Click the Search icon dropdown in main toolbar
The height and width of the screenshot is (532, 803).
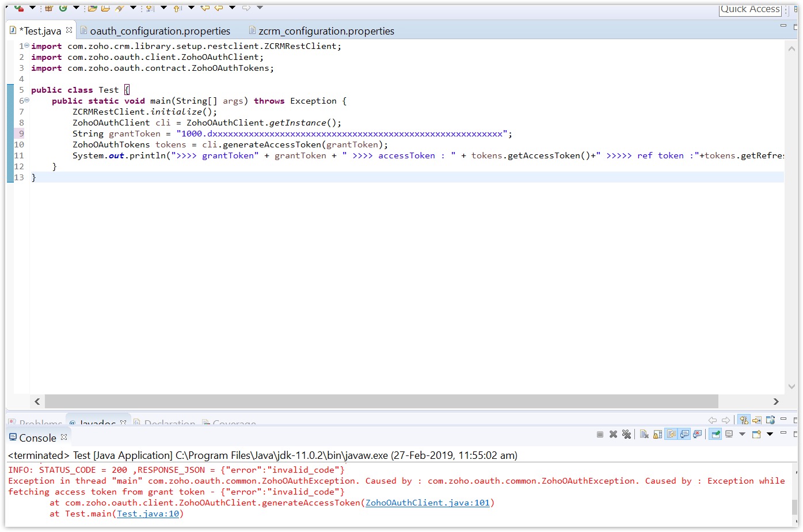133,7
